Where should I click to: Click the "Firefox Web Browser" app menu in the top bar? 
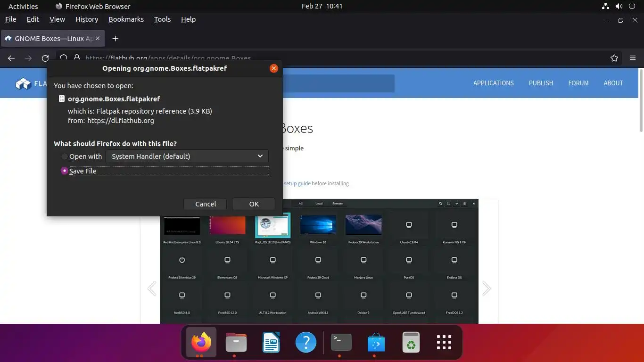[x=93, y=6]
